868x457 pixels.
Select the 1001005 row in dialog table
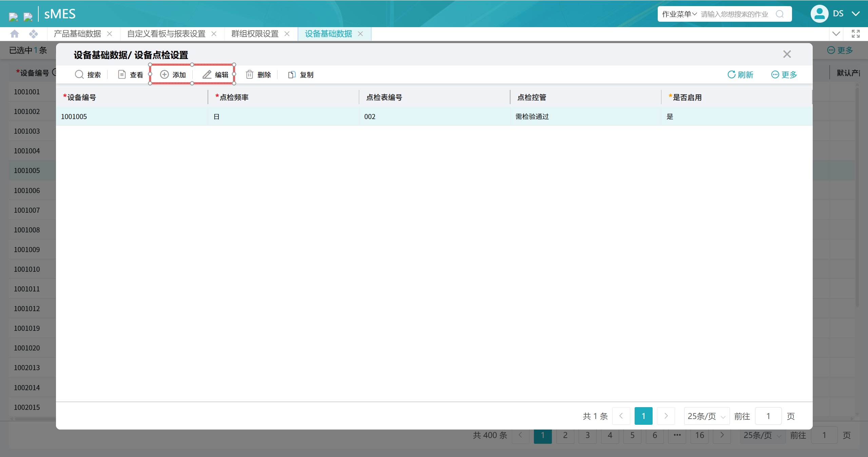pos(434,116)
